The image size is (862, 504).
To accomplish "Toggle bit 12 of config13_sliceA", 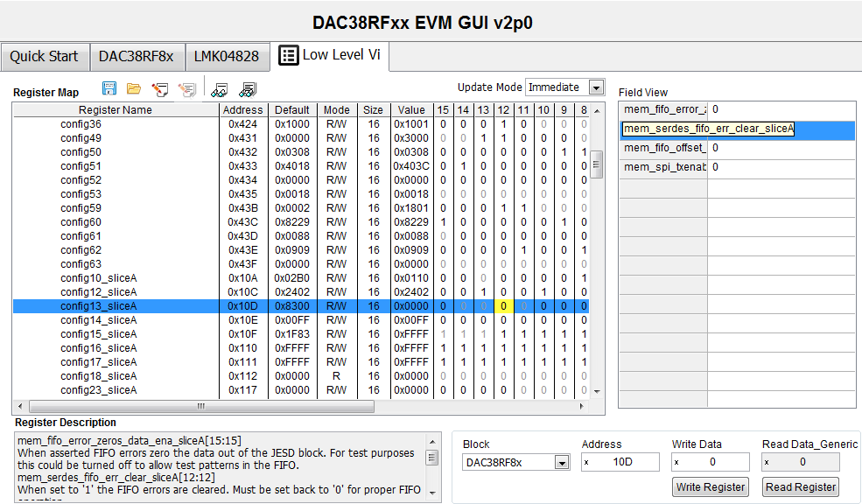I will 503,306.
